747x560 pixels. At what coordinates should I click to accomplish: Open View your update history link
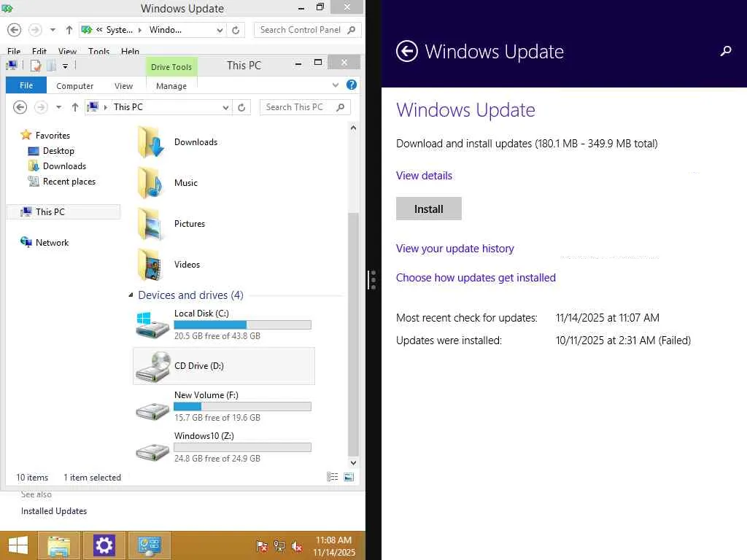point(455,249)
